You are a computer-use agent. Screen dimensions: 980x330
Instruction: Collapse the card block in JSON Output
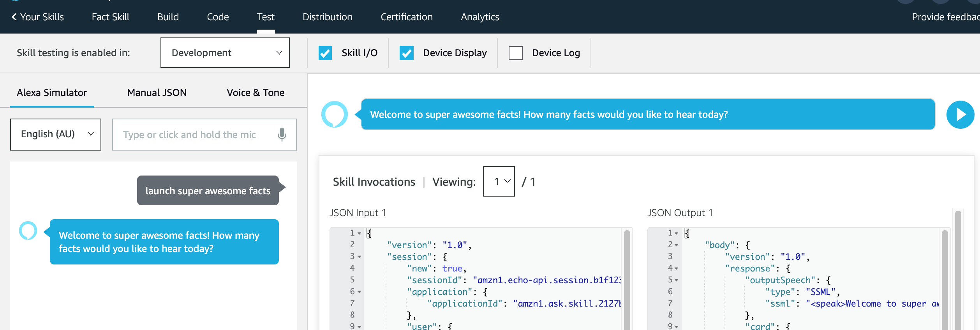point(677,326)
